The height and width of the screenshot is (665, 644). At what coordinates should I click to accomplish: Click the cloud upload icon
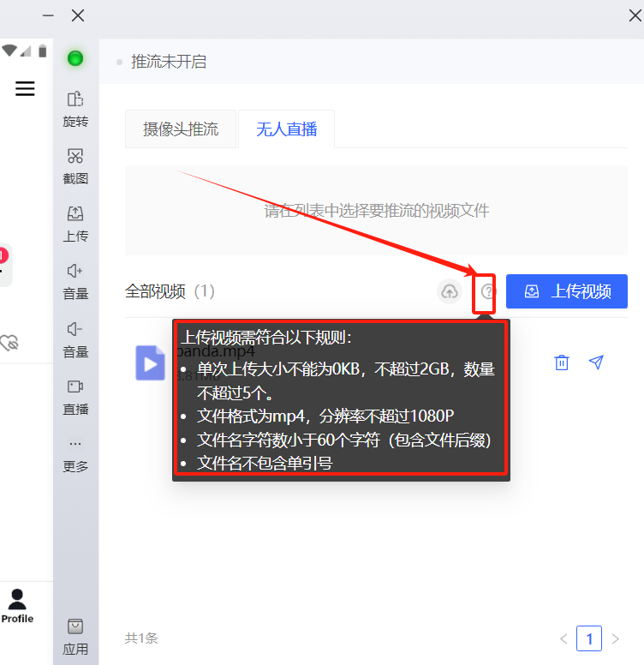click(x=450, y=291)
